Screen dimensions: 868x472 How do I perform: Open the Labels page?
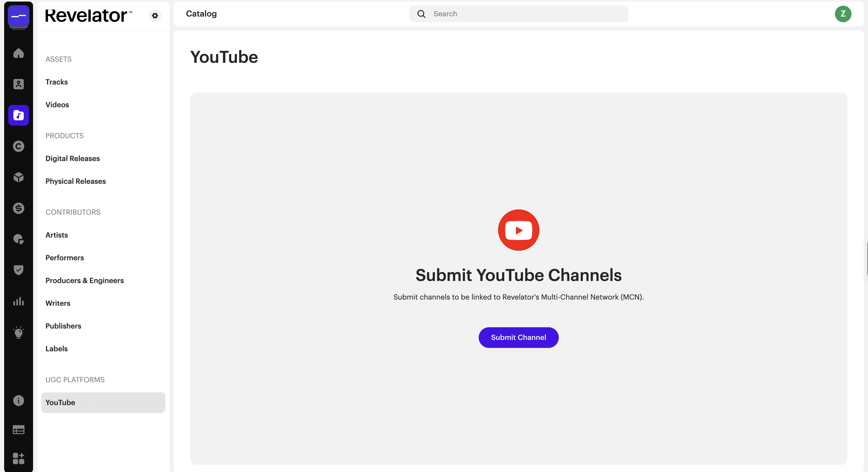57,349
